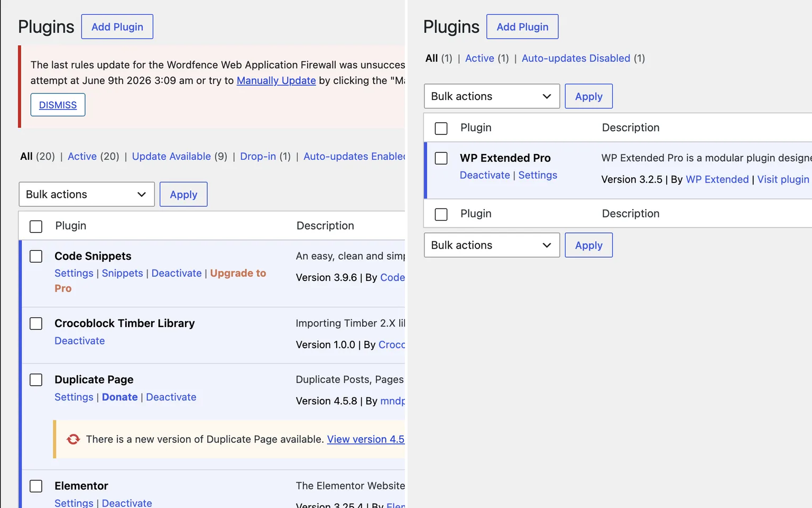Open the Snippets link under Code Snippets

pos(122,273)
